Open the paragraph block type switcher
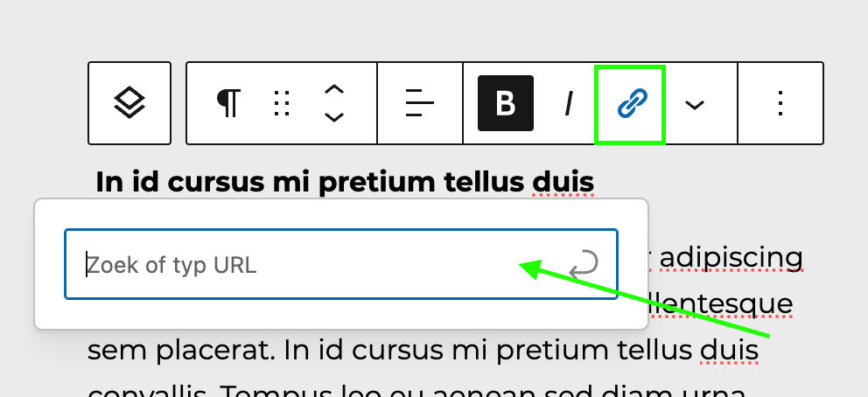This screenshot has height=397, width=868. tap(228, 103)
